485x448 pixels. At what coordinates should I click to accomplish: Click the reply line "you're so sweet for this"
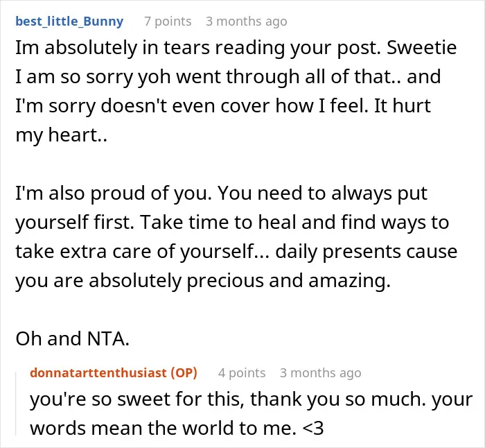tap(251, 399)
